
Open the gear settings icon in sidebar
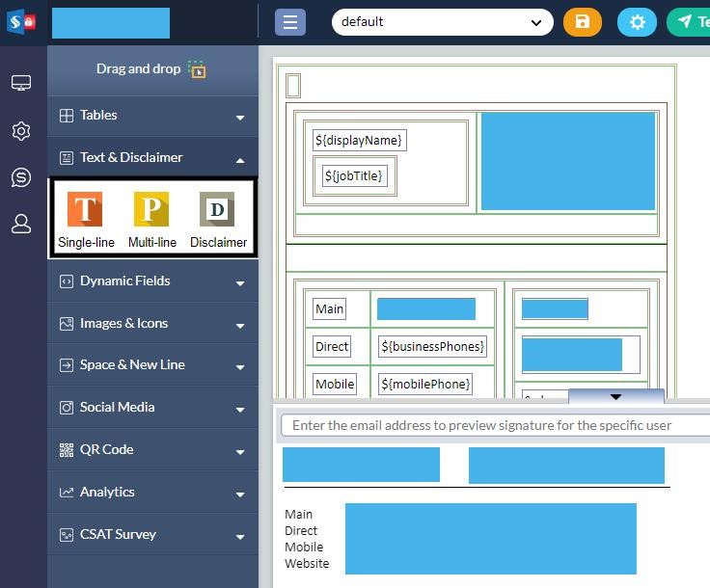(21, 131)
